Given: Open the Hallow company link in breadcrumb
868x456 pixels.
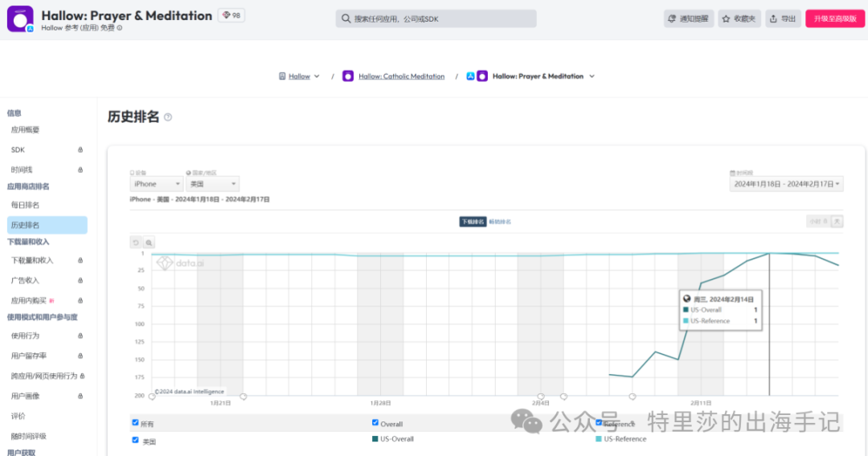Looking at the screenshot, I should point(299,76).
